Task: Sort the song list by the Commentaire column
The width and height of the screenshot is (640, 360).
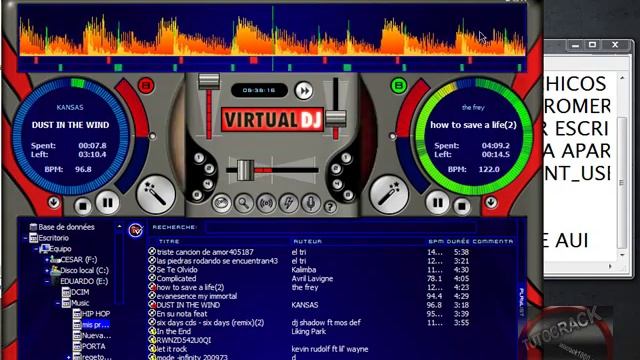Action: [x=493, y=242]
